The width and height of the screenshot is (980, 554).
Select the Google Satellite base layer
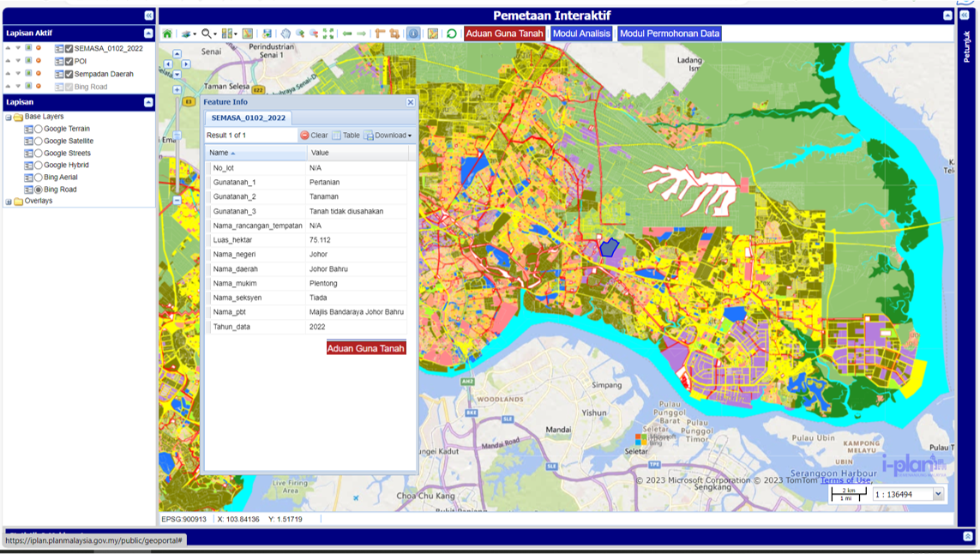tap(38, 141)
